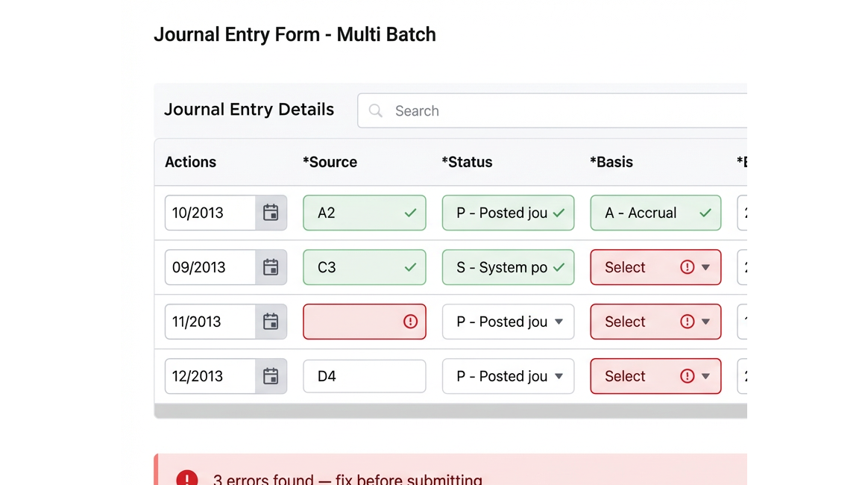The height and width of the screenshot is (485, 868).
Task: Open the Basis Select dropdown on the 09/2013 row
Action: (x=705, y=267)
